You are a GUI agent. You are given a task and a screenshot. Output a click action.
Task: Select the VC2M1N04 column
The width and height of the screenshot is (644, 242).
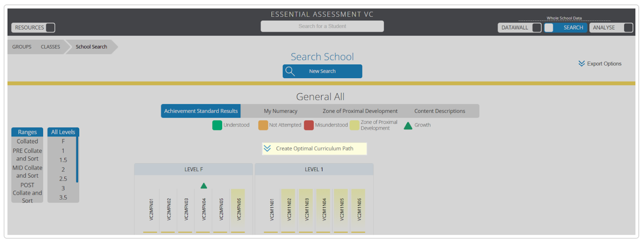point(324,211)
